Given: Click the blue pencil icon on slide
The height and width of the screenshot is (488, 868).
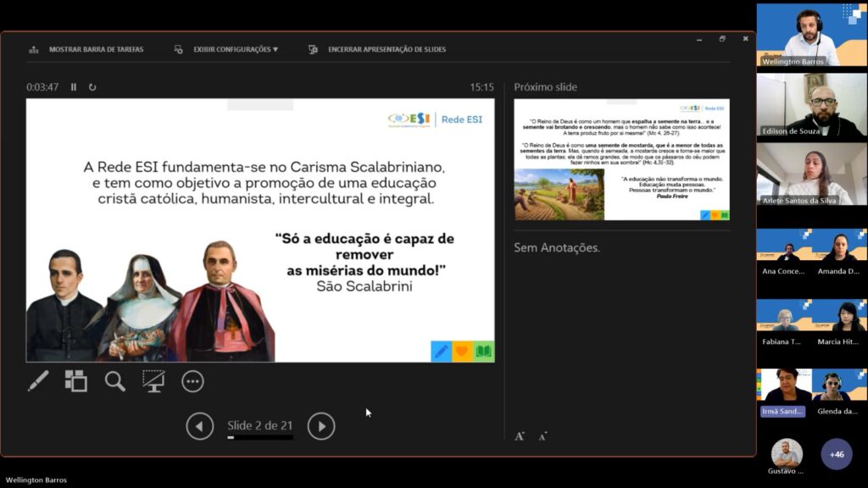Looking at the screenshot, I should click(x=441, y=352).
